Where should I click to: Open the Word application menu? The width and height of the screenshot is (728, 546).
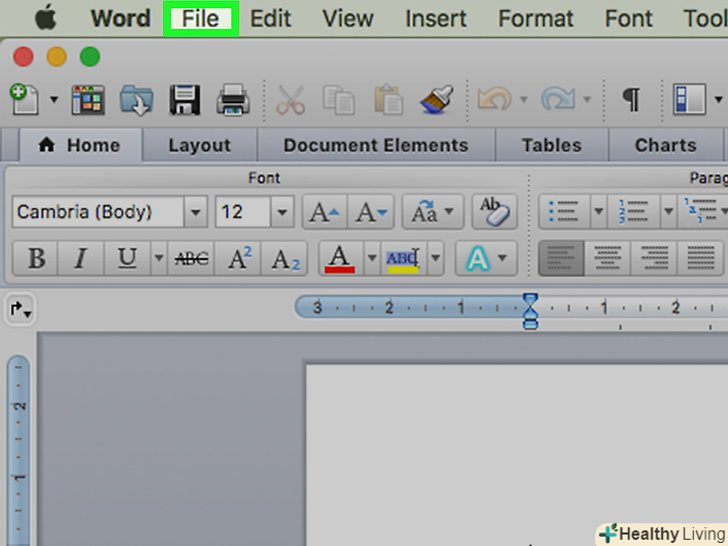coord(121,19)
